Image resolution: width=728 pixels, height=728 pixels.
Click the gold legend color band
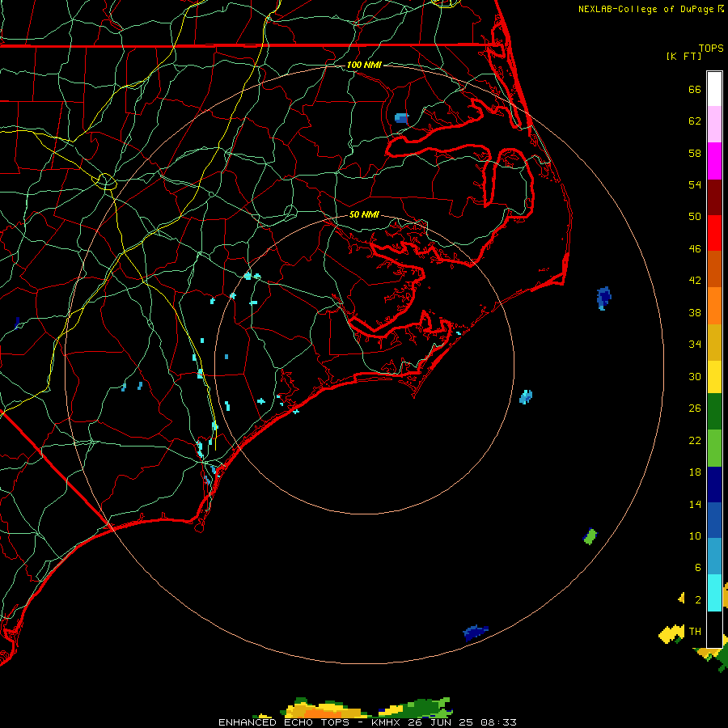pos(714,342)
